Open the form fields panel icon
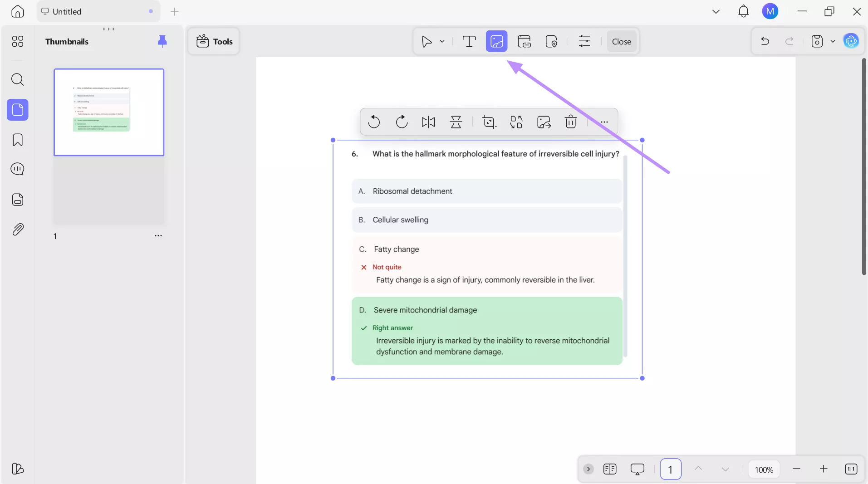 [x=18, y=200]
